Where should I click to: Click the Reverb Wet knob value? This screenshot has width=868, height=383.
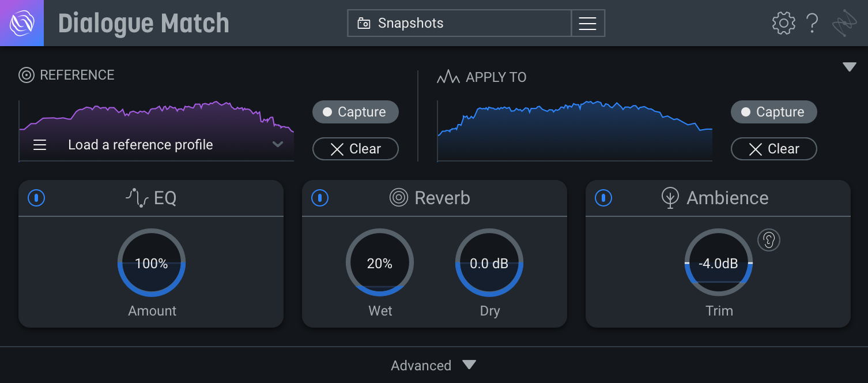click(380, 263)
